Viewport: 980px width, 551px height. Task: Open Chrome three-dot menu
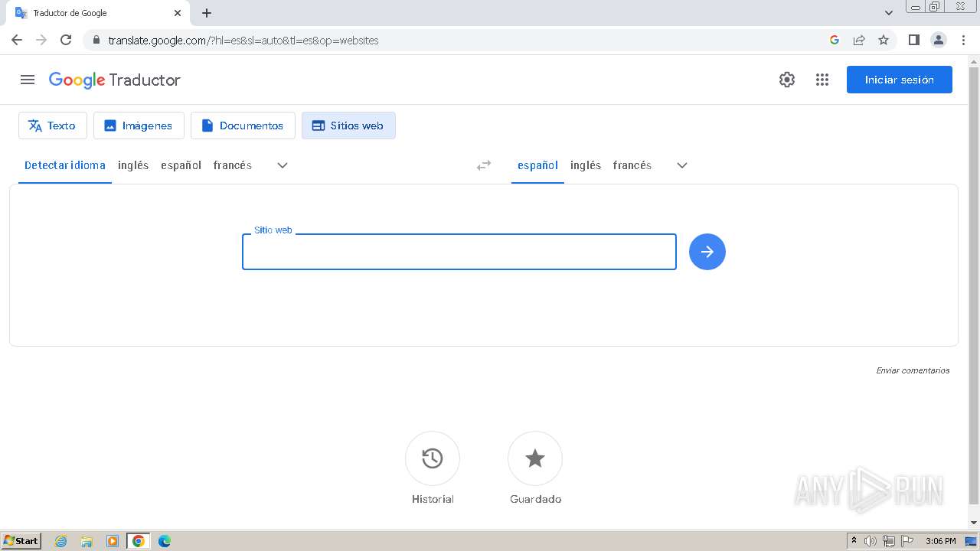pos(964,40)
